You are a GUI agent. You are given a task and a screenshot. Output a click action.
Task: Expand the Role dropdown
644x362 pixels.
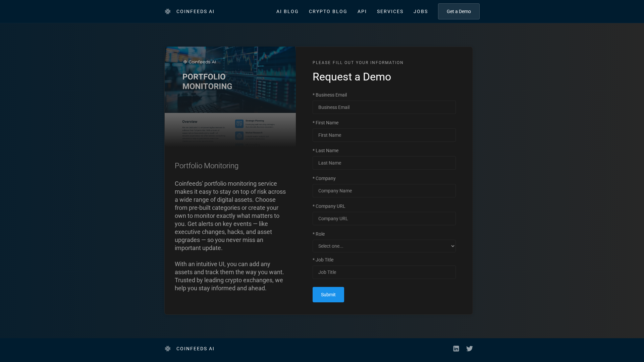pos(384,246)
